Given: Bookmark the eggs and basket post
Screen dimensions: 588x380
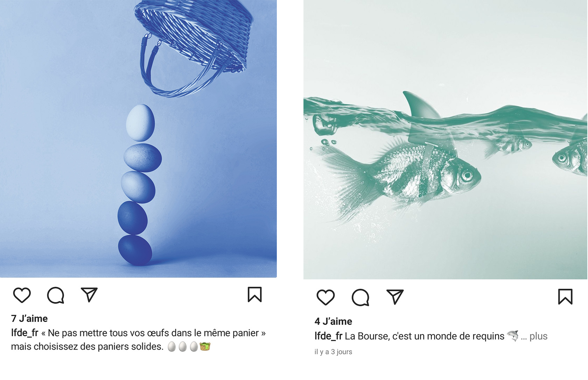Looking at the screenshot, I should [x=255, y=294].
